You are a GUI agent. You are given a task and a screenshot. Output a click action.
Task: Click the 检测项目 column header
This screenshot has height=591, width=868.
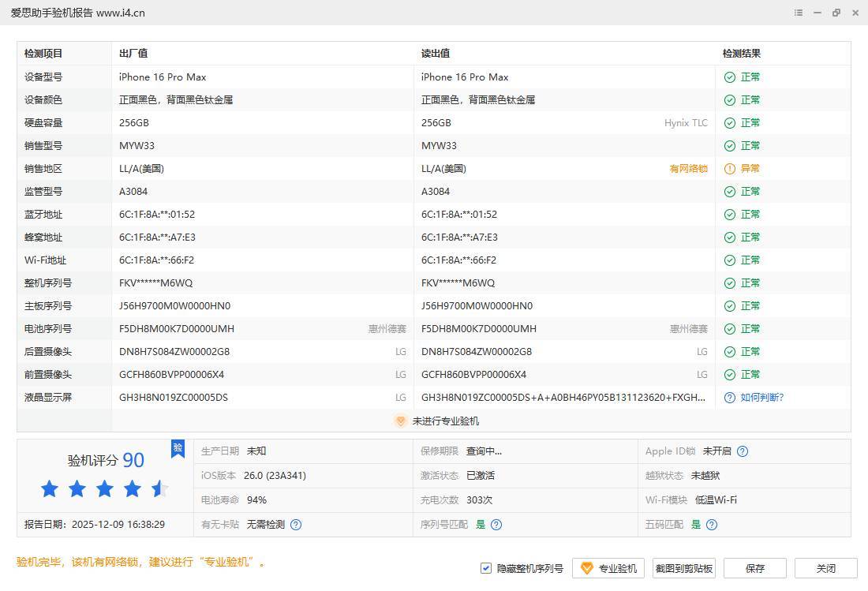click(x=43, y=54)
